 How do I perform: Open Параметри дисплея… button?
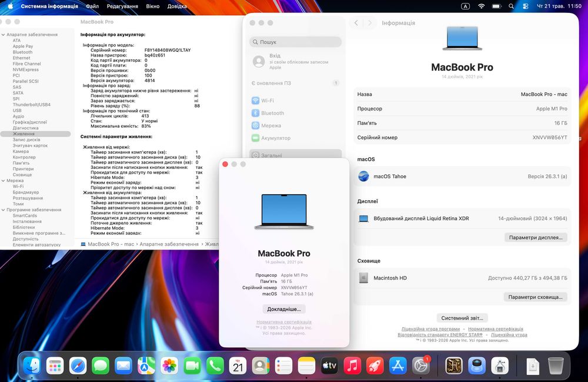[x=536, y=238]
